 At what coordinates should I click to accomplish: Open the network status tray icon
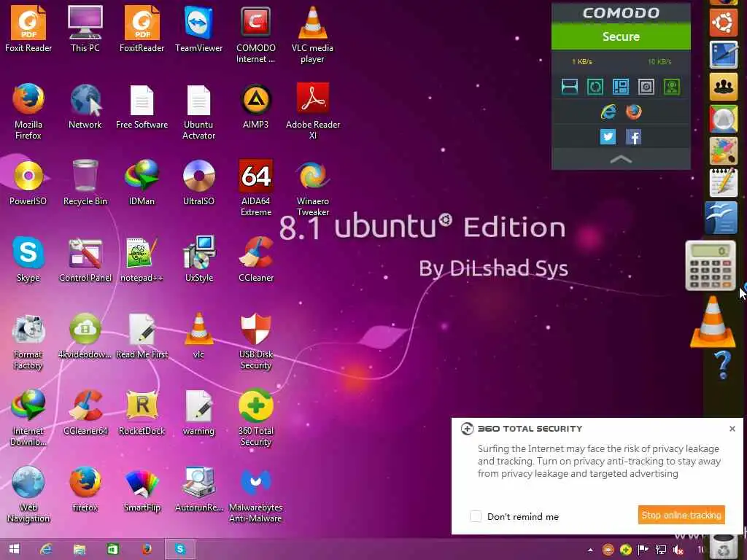point(661,550)
